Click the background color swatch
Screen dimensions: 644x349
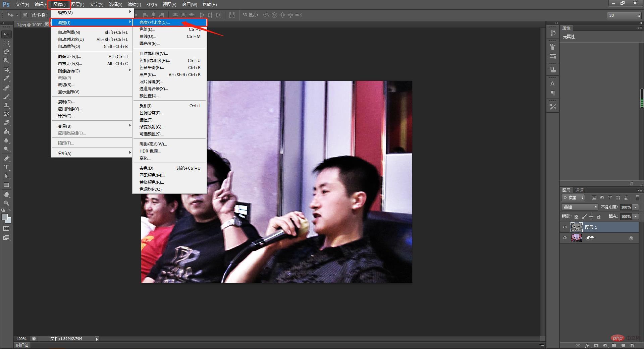pyautogui.click(x=9, y=221)
